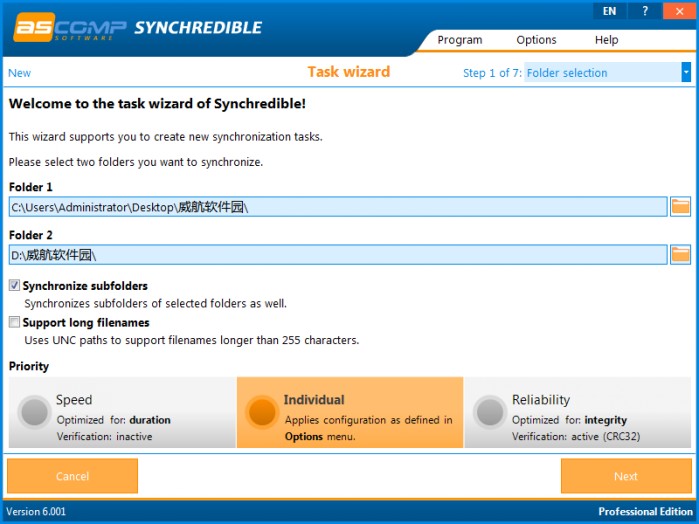Click 'Verification: active (CRC32)' text

pos(576,436)
